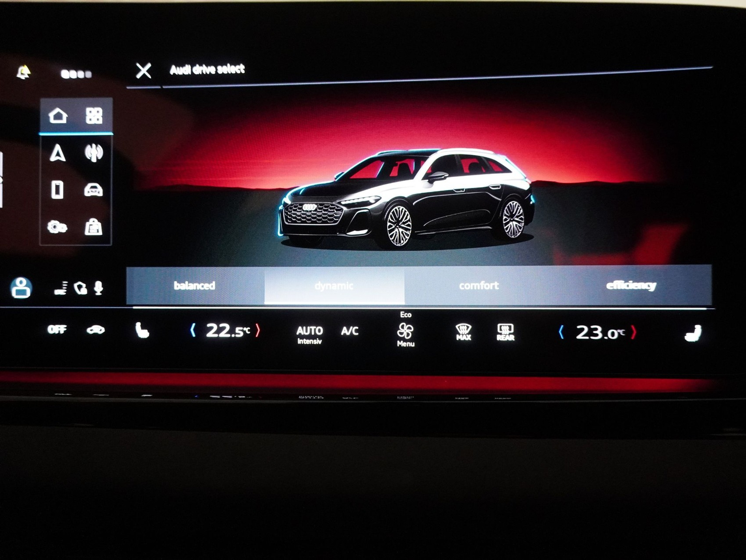Enable REAR window defrost
Viewport: 746px width, 560px height.
coord(506,331)
